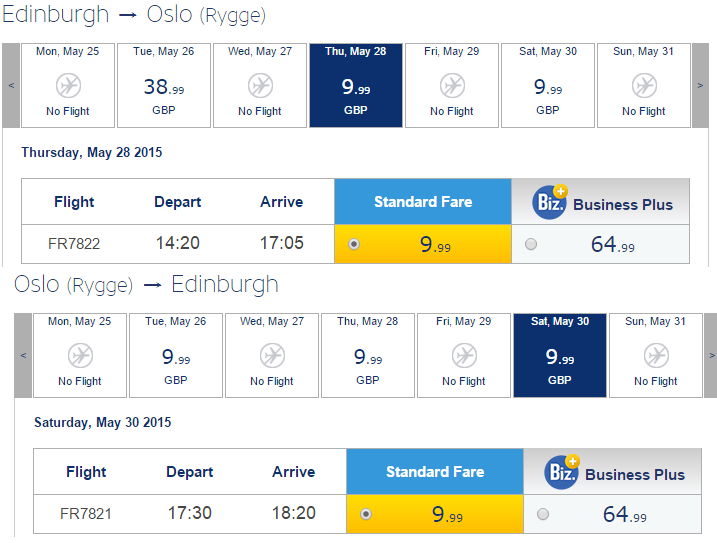Pick return Thu, May 28 date tile
Screen dimensions: 717x543
(368, 355)
